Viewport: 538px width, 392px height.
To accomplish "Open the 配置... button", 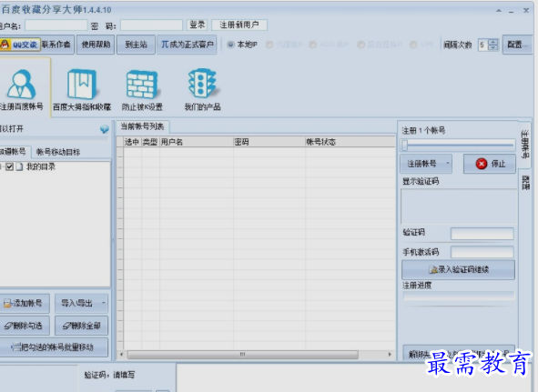I will coord(517,45).
